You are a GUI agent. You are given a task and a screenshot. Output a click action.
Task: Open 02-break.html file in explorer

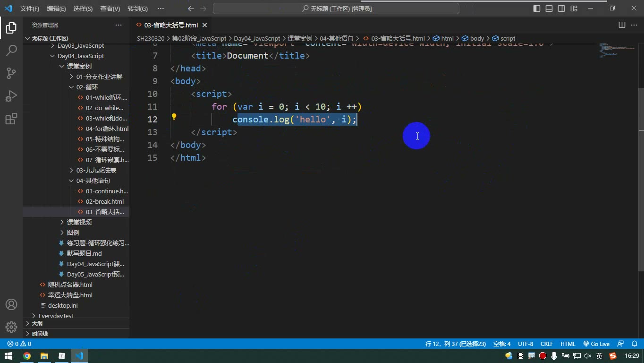tap(76, 201)
